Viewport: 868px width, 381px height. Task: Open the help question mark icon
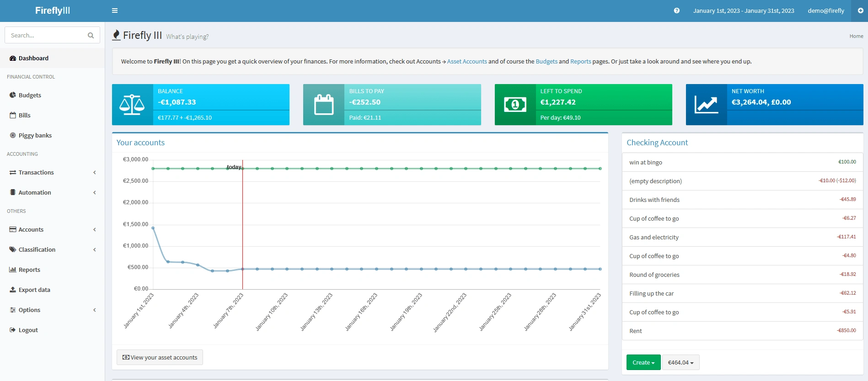(x=677, y=11)
